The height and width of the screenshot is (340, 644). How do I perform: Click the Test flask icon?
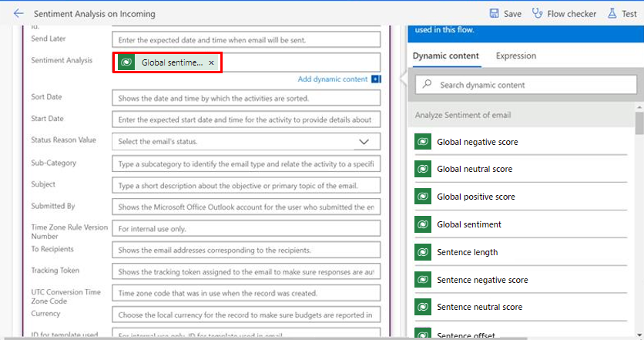tap(612, 14)
